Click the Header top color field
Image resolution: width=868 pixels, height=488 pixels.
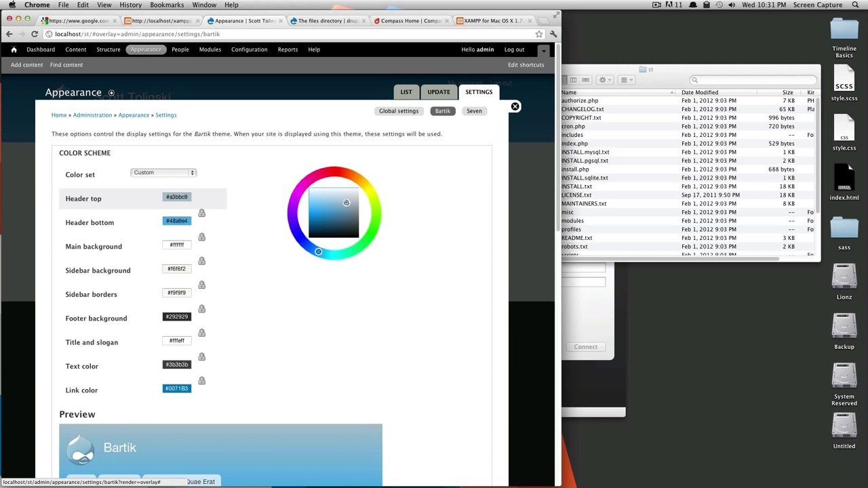tap(176, 197)
